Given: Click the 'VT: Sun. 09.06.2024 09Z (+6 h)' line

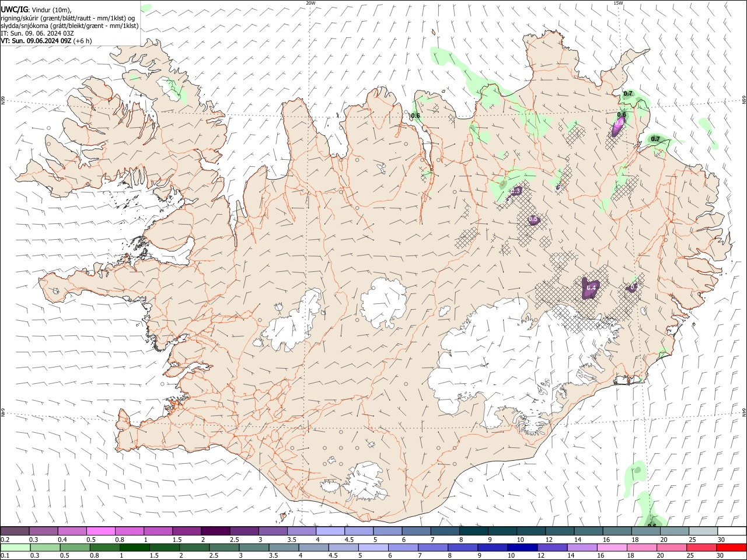Looking at the screenshot, I should point(46,41).
